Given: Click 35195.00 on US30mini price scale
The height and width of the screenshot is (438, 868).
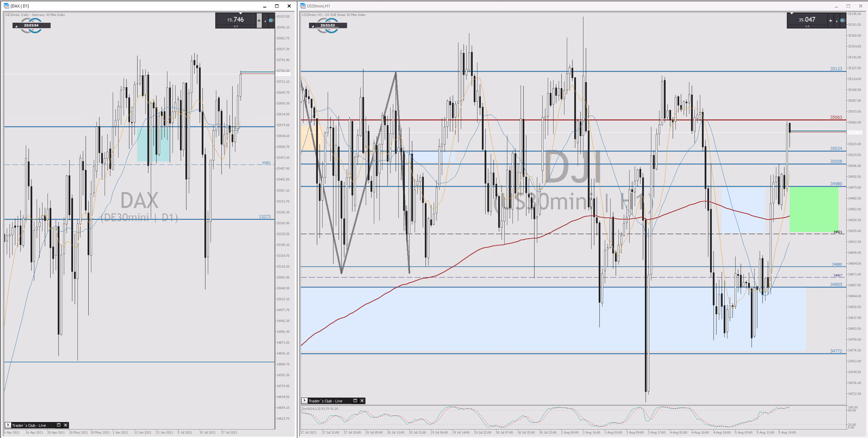Looking at the screenshot, I should pyautogui.click(x=855, y=14).
